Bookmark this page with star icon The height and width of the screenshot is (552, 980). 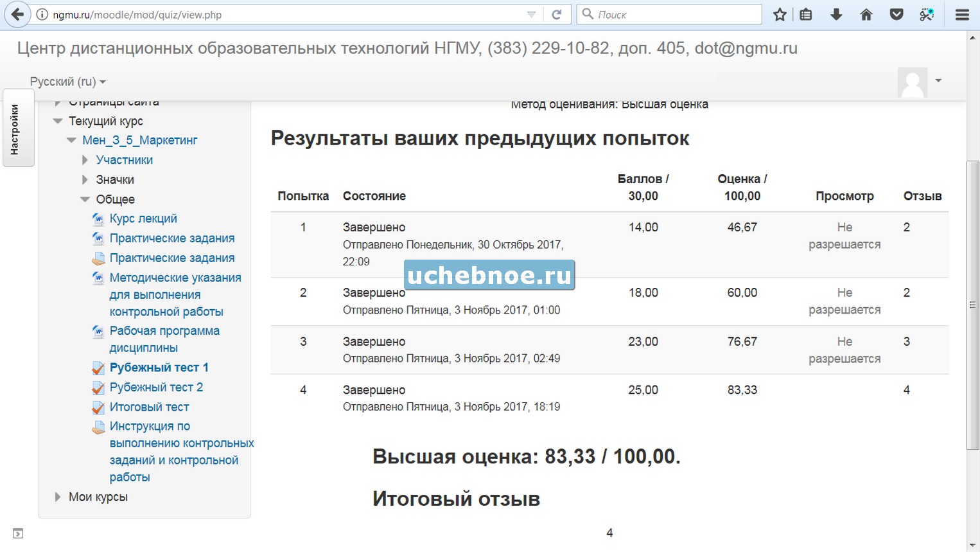click(x=780, y=14)
